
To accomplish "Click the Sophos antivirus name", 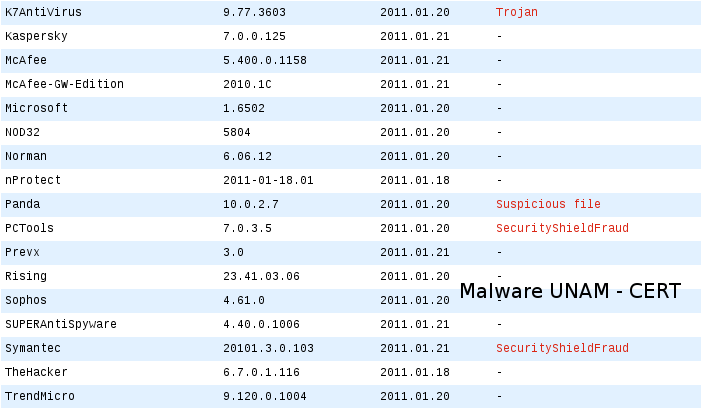I will coord(26,300).
